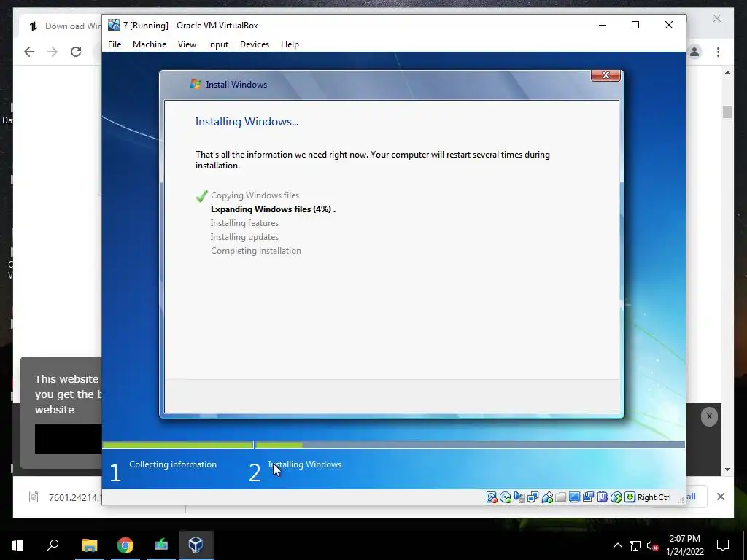Screen dimensions: 747x560
Task: Click the taskbar clock showing 2:07 PM
Action: point(685,545)
